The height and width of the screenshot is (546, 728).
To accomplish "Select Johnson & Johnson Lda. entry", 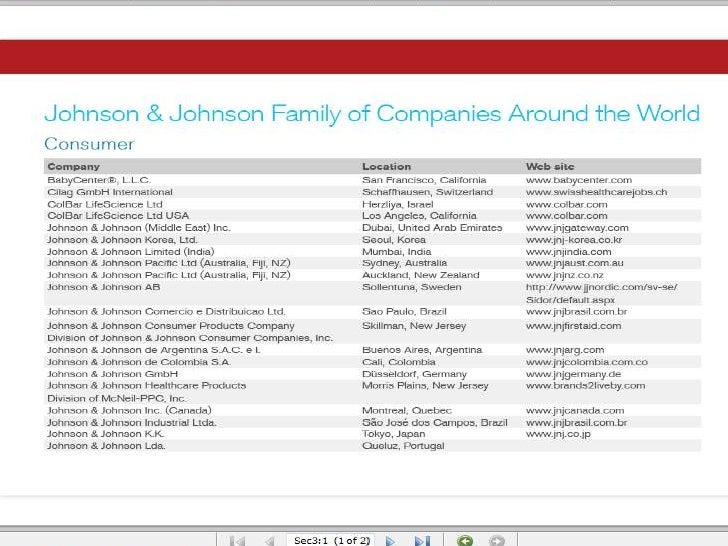I will [x=106, y=446].
